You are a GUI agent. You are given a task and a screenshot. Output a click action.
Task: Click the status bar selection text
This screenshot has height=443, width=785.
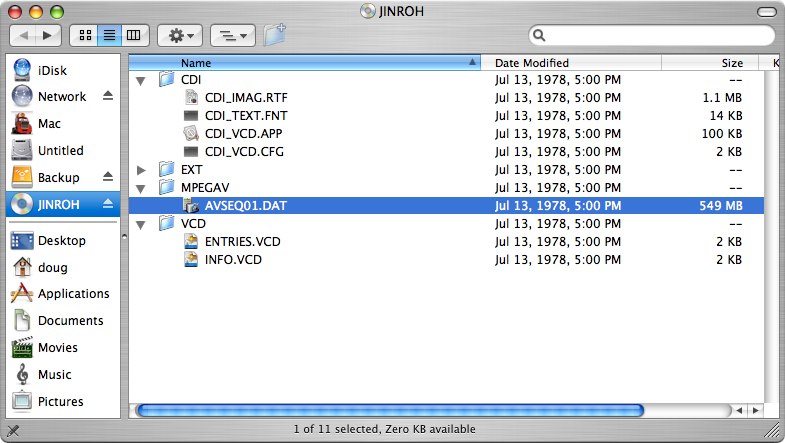[384, 429]
